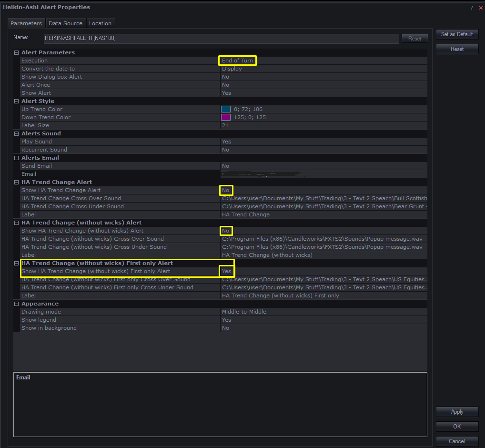Image resolution: width=485 pixels, height=448 pixels.
Task: Select First only Cross Over Sound path
Action: 324,279
